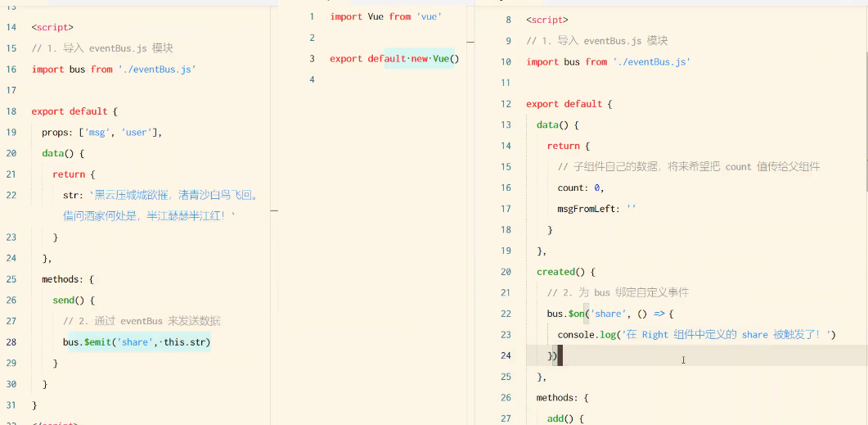Viewport: 868px width, 425px height.
Task: Click line number 22 in right pane
Action: [506, 314]
